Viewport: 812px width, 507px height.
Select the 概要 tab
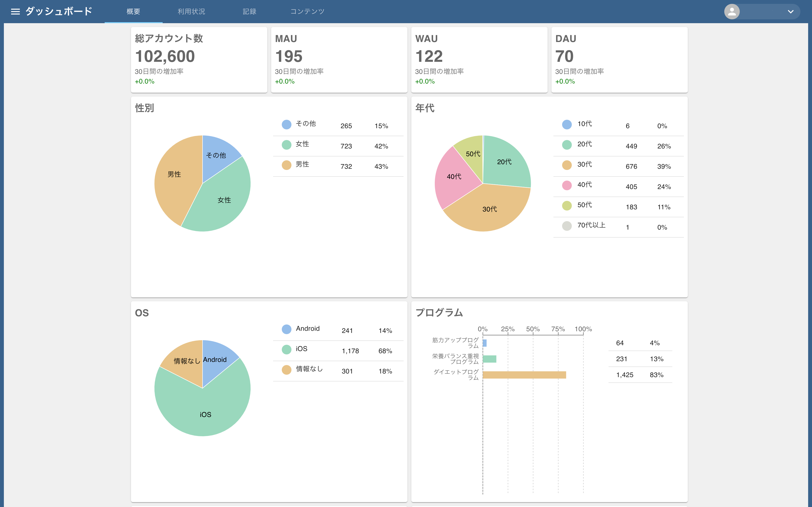click(133, 12)
